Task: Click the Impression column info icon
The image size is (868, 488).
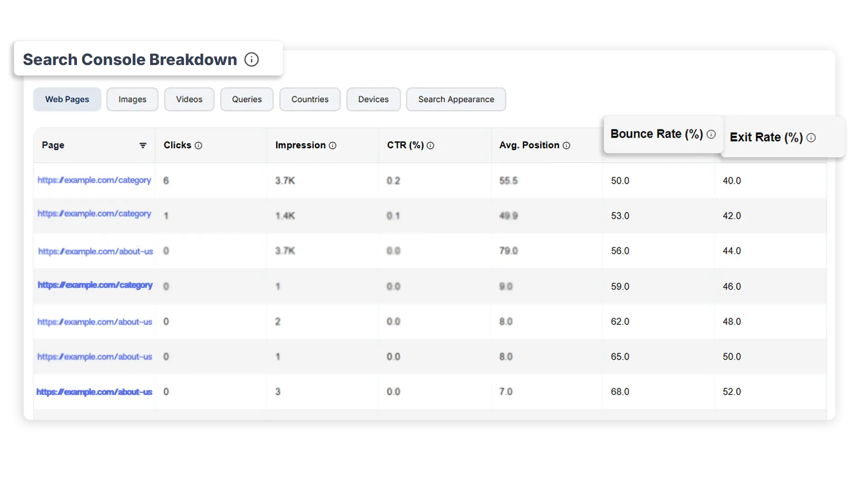Action: [333, 145]
